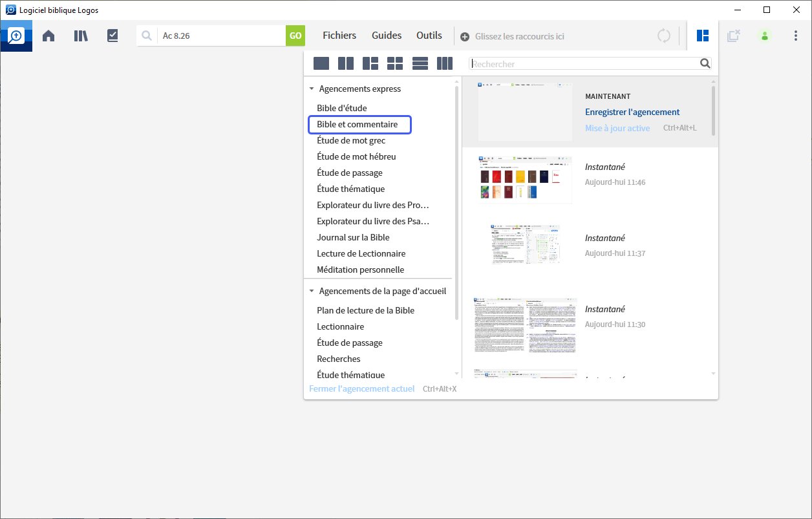812x519 pixels.
Task: Choose the two-column layout icon
Action: [346, 63]
